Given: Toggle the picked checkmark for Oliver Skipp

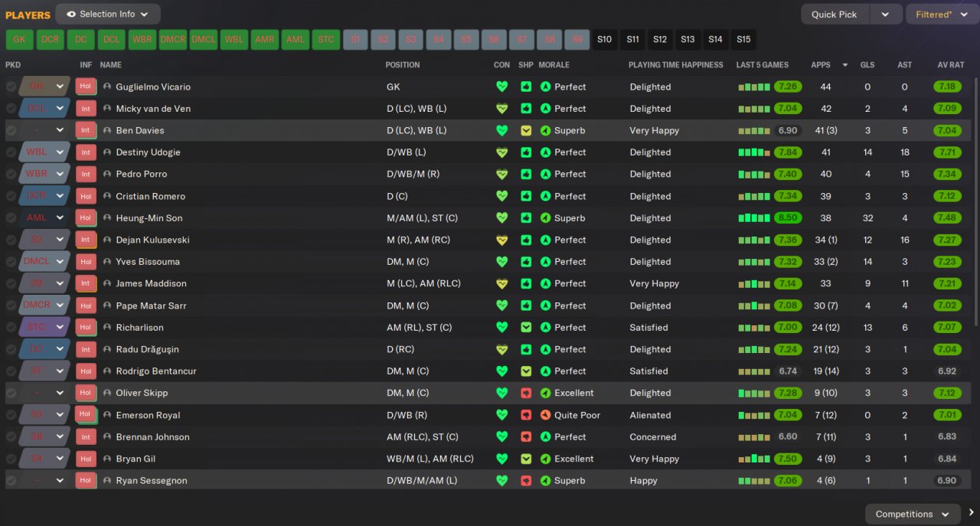Looking at the screenshot, I should [x=11, y=393].
